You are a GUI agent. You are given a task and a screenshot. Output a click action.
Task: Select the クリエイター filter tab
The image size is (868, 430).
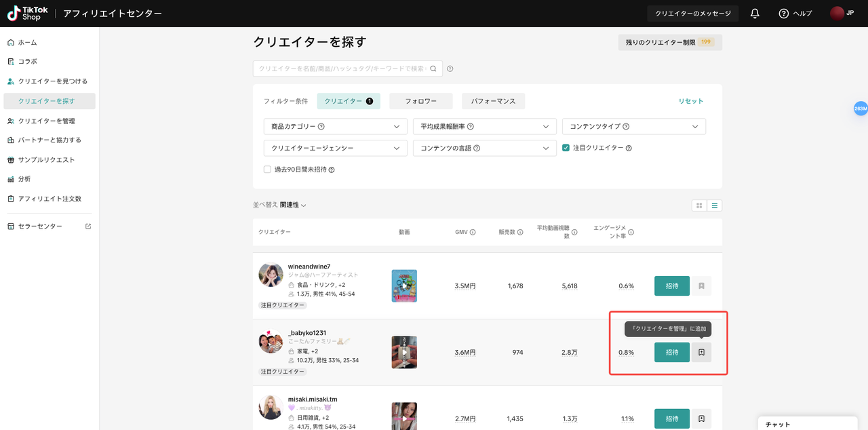(349, 101)
